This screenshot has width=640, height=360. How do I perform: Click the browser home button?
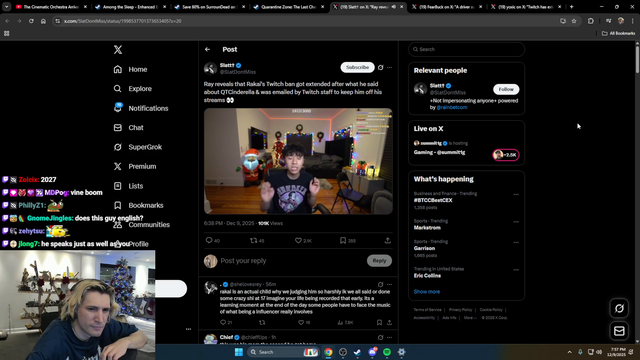pos(43,21)
